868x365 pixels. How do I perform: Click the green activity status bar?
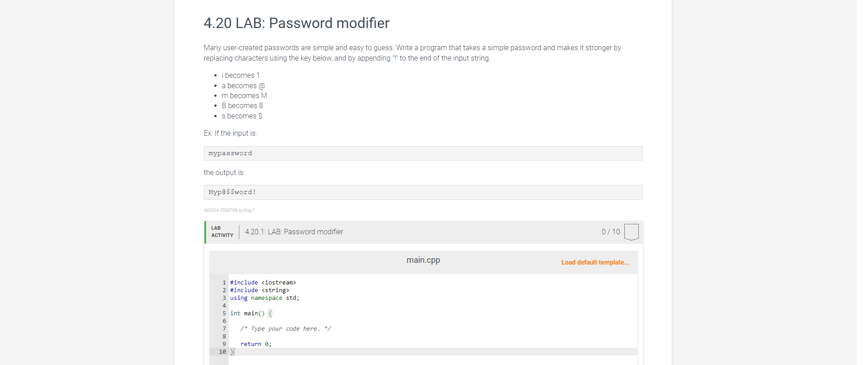point(206,232)
